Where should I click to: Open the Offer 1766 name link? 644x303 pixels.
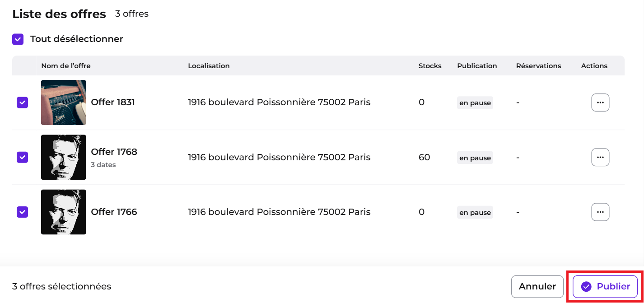(x=114, y=212)
